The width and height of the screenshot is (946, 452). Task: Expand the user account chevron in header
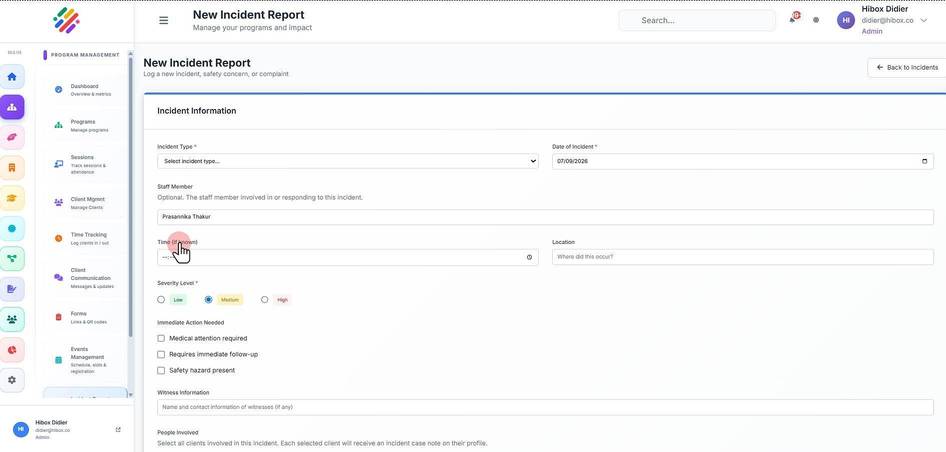tap(924, 20)
